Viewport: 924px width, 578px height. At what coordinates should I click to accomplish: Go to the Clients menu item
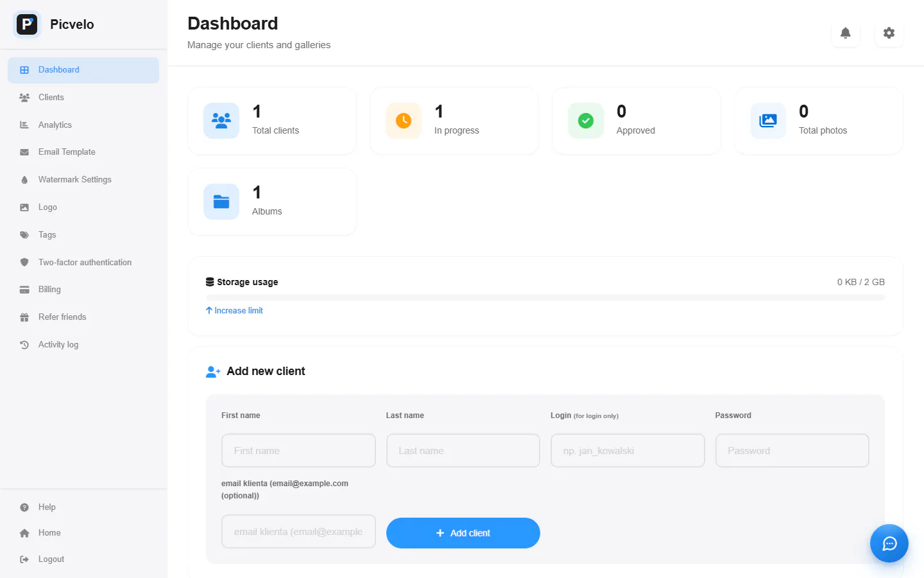[x=83, y=98]
